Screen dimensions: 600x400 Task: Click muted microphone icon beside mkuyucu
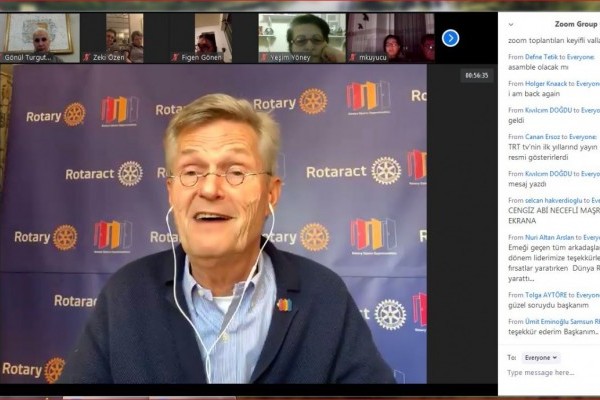coord(353,57)
